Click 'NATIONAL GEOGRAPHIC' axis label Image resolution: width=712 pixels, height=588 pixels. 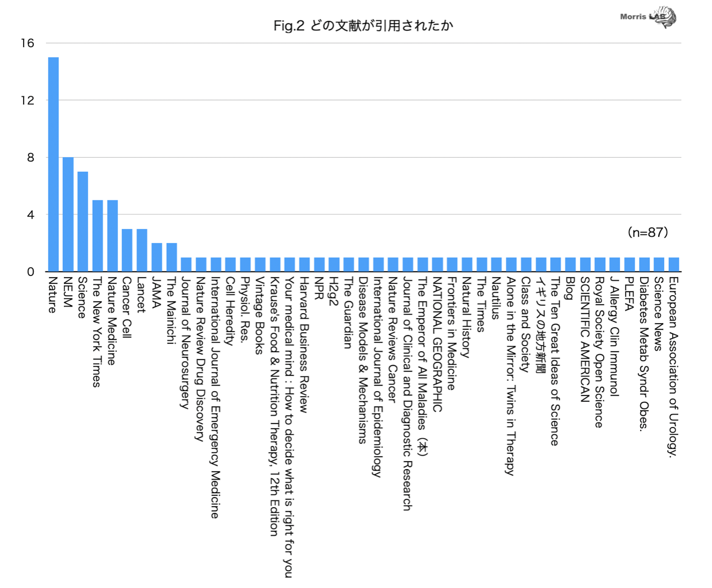[x=436, y=344]
